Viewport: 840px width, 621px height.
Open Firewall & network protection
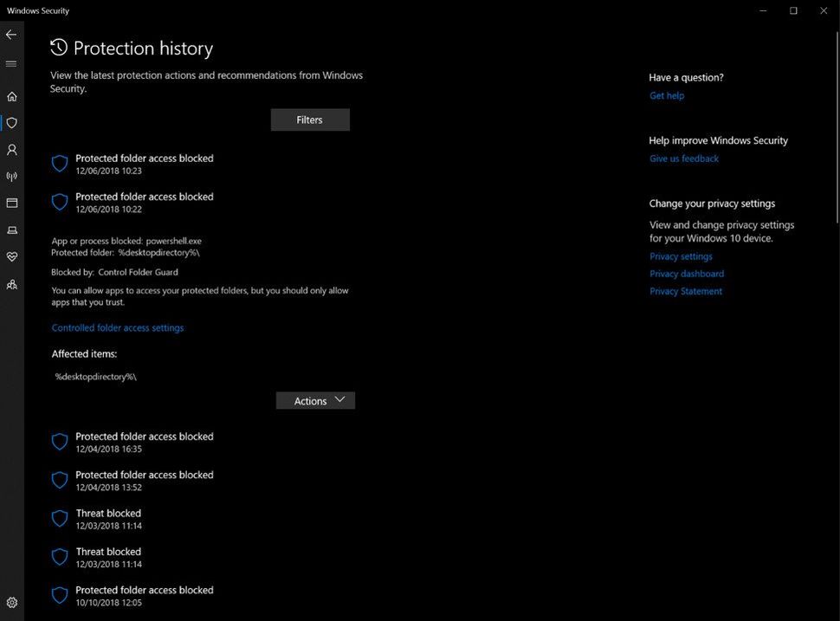pyautogui.click(x=11, y=176)
